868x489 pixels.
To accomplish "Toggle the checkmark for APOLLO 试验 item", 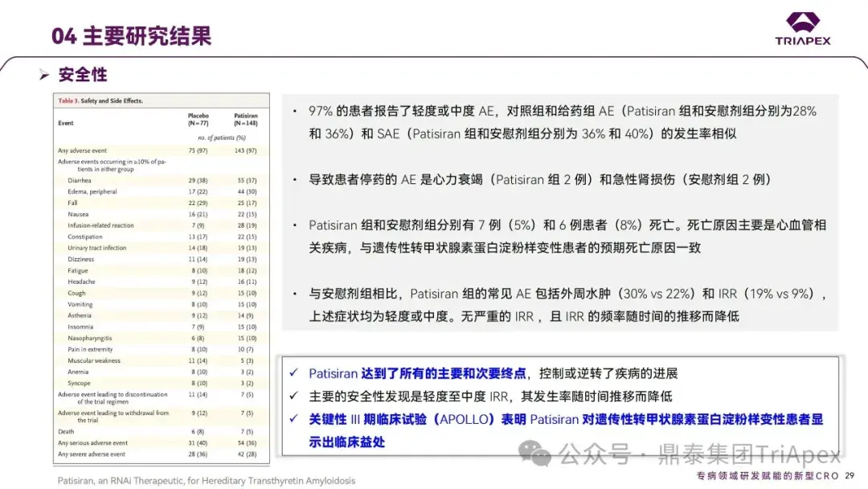I will (297, 418).
